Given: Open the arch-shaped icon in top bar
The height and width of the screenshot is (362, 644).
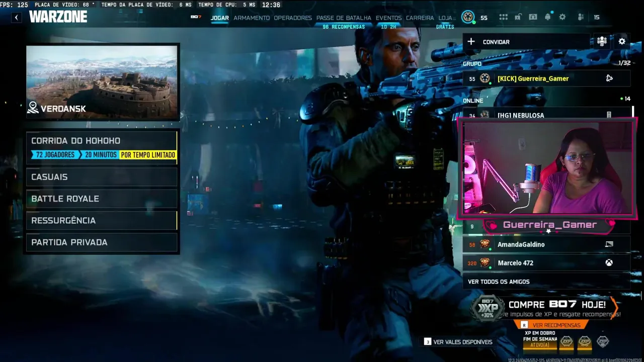Looking at the screenshot, I should [x=533, y=17].
